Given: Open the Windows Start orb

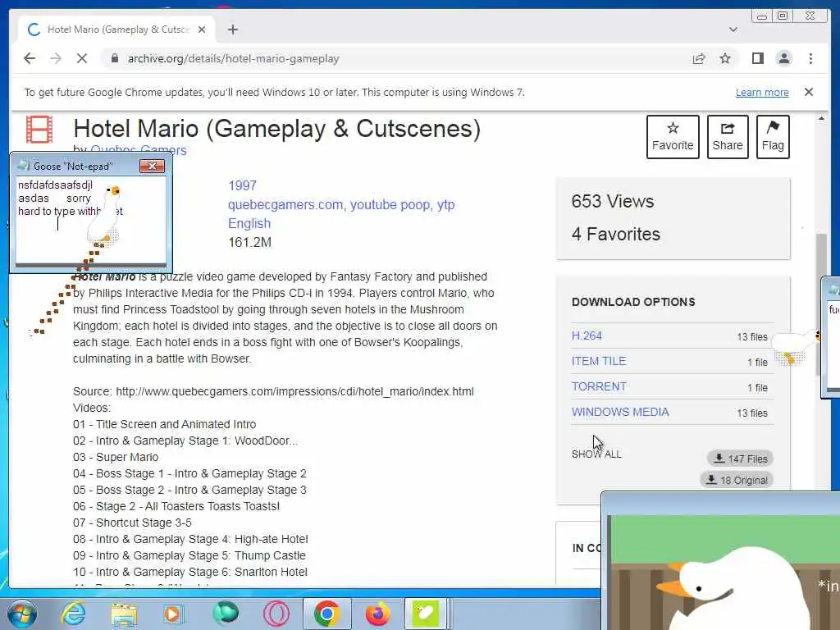Looking at the screenshot, I should coord(22,614).
